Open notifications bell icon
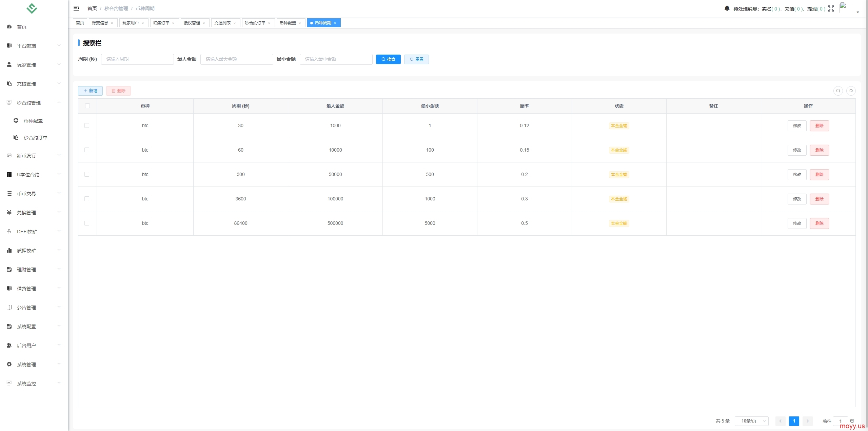 727,8
